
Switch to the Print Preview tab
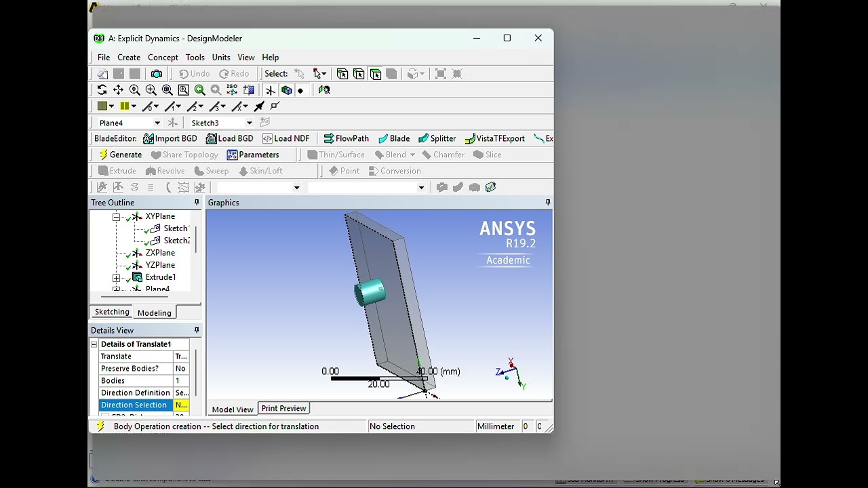283,408
